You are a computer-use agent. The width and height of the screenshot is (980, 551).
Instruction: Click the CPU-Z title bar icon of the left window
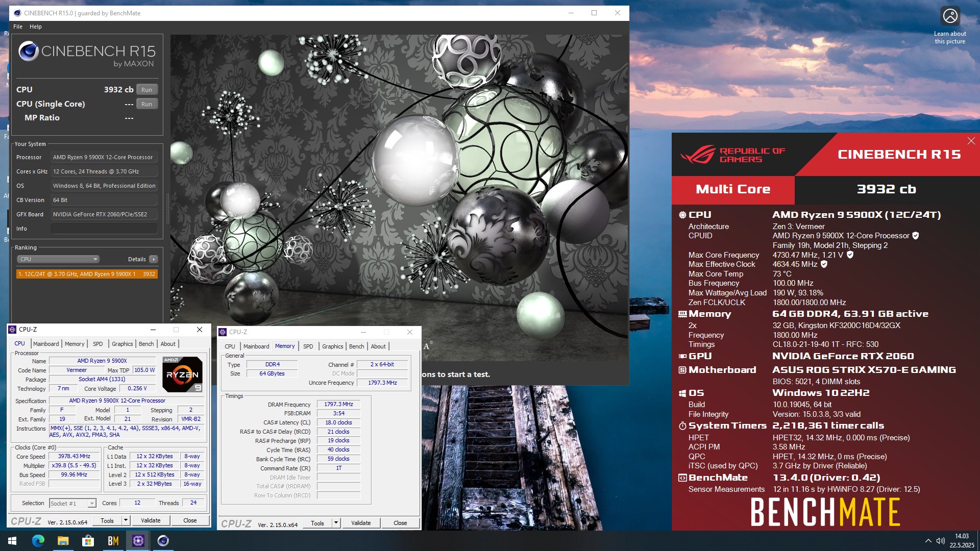[13, 330]
